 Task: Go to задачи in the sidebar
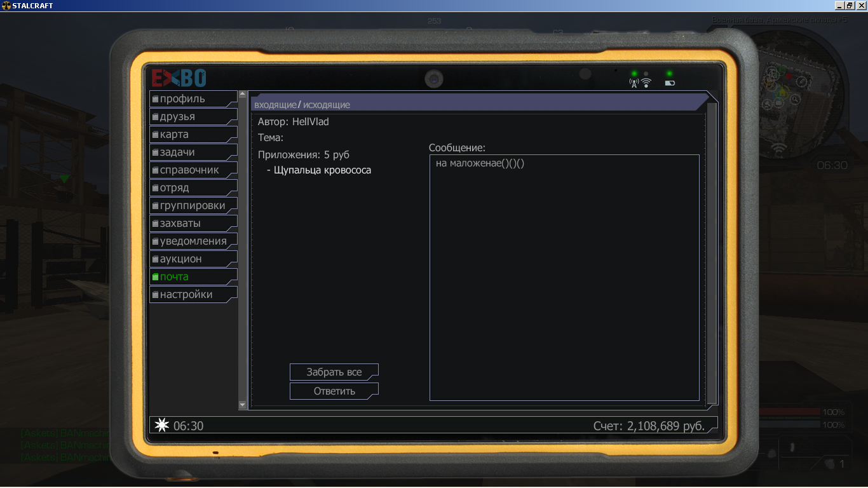[x=193, y=152]
